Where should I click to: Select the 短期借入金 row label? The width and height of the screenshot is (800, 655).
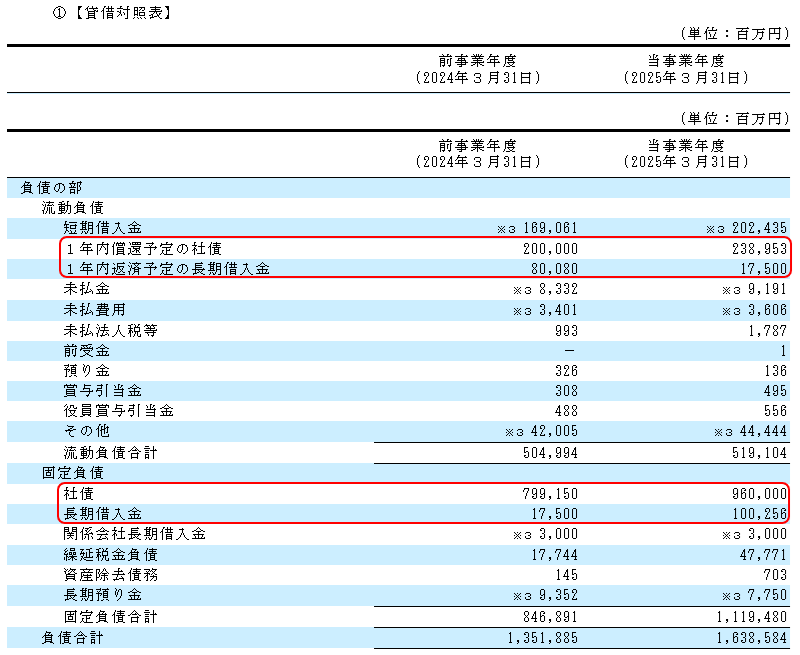[x=96, y=228]
